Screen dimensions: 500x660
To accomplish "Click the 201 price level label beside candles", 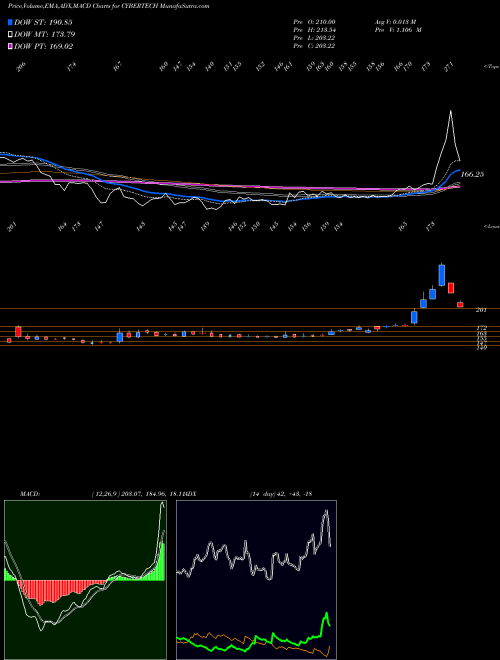I will [x=481, y=310].
